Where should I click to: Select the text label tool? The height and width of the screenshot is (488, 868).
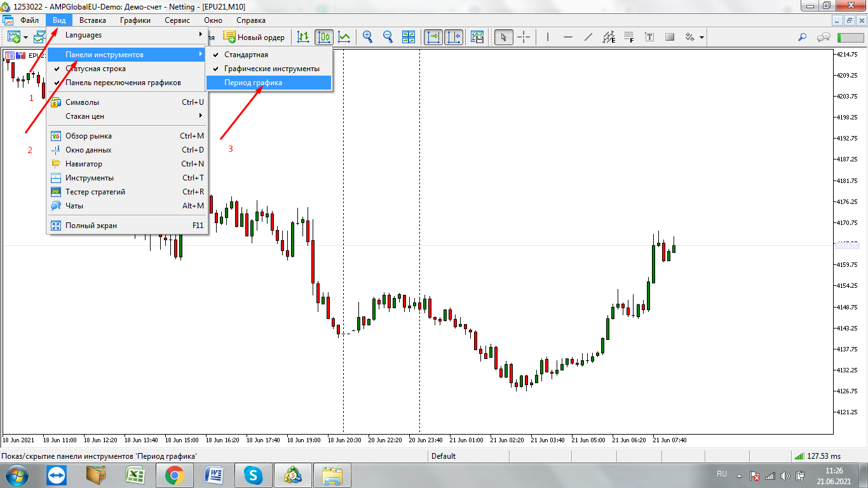click(x=649, y=37)
